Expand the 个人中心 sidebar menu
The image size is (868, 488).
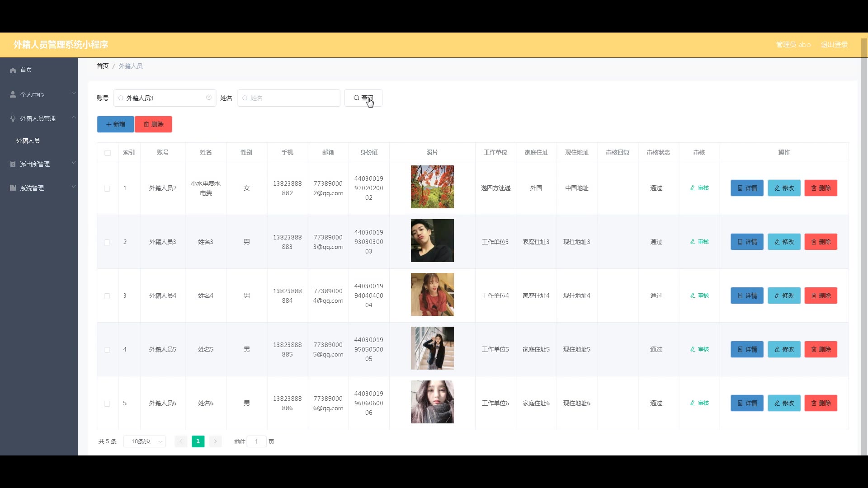click(39, 94)
